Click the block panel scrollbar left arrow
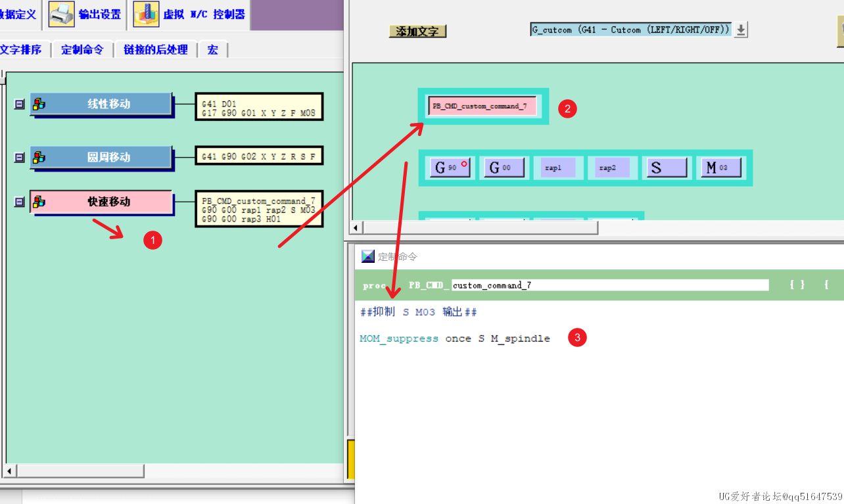The image size is (844, 504). point(356,227)
